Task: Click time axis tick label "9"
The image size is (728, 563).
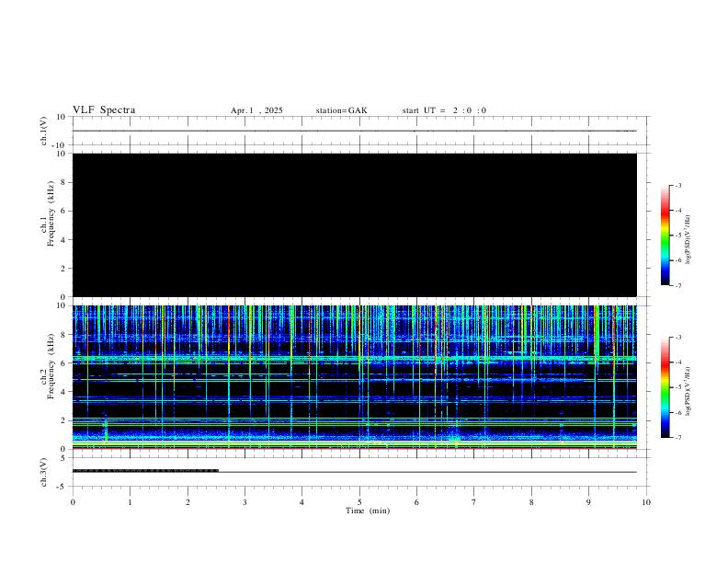Action: coord(588,502)
